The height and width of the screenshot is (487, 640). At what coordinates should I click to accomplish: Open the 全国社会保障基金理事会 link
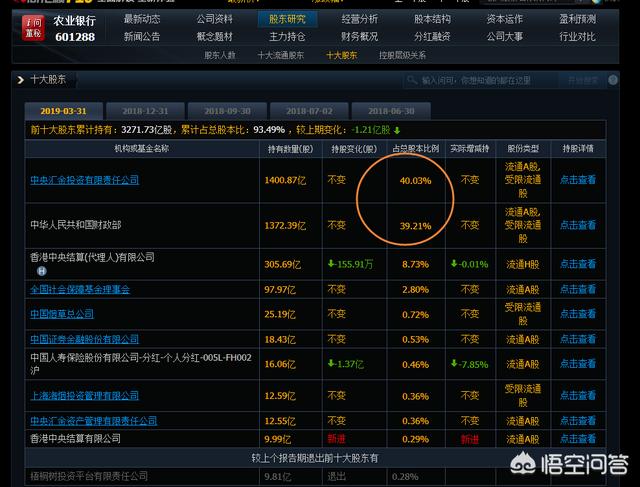coord(80,289)
